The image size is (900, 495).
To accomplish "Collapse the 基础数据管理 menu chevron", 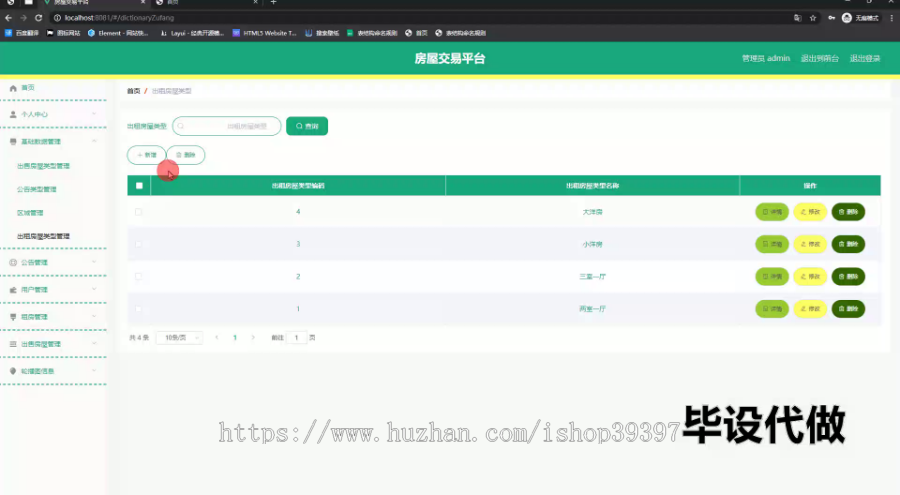I will click(x=94, y=141).
